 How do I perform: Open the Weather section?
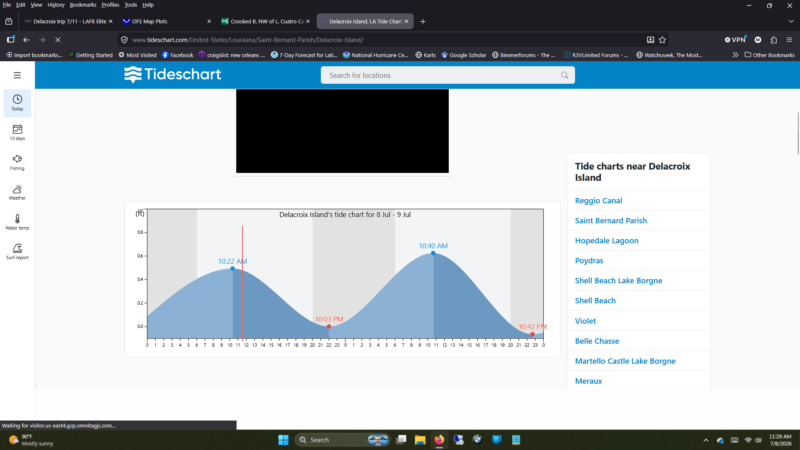click(x=17, y=192)
